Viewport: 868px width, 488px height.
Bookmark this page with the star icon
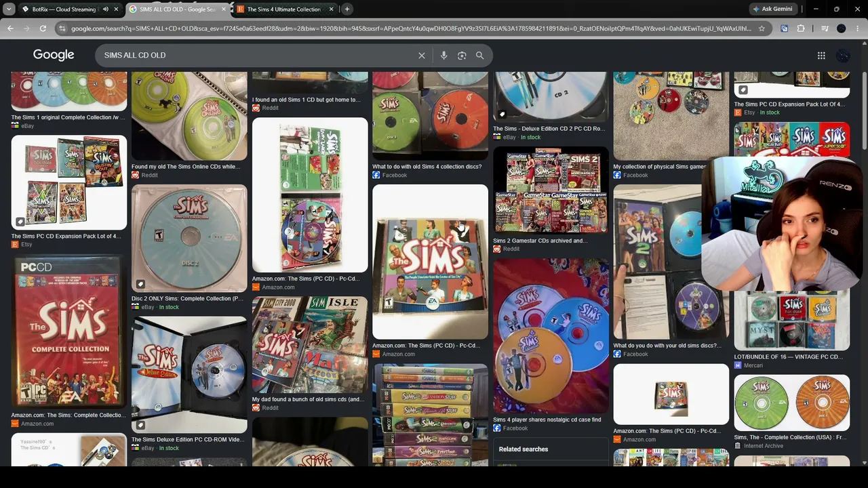(762, 28)
